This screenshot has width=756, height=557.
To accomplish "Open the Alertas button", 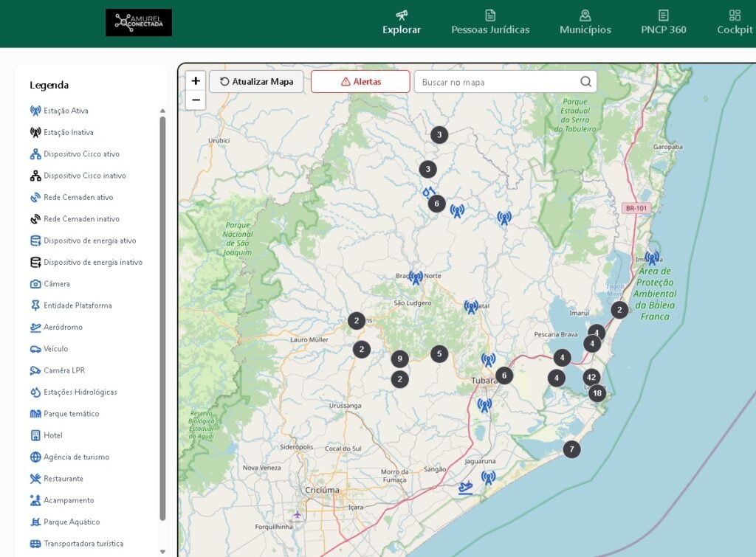I will [360, 82].
